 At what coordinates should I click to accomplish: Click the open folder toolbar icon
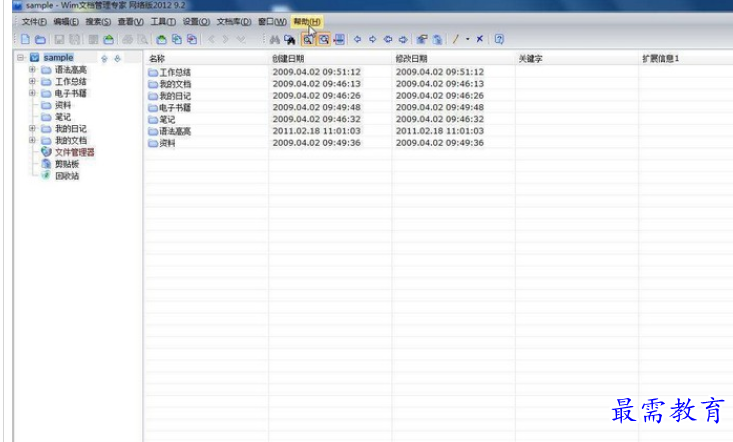(41, 40)
